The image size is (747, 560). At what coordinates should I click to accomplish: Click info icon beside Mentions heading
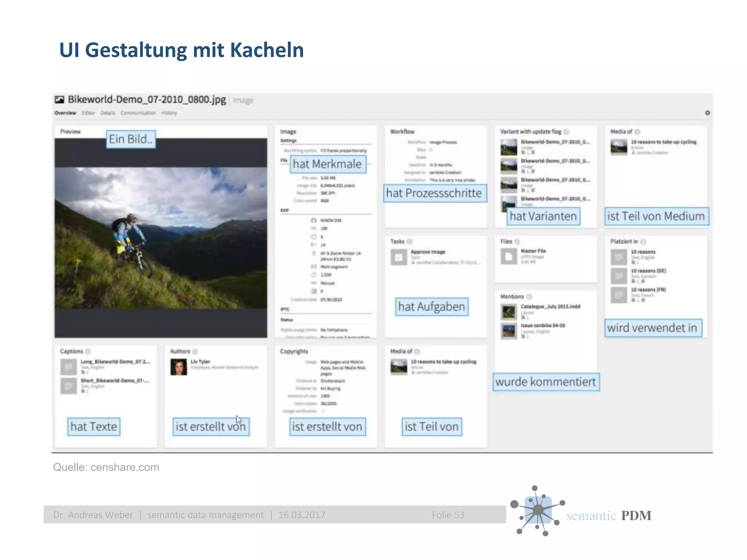click(x=529, y=296)
